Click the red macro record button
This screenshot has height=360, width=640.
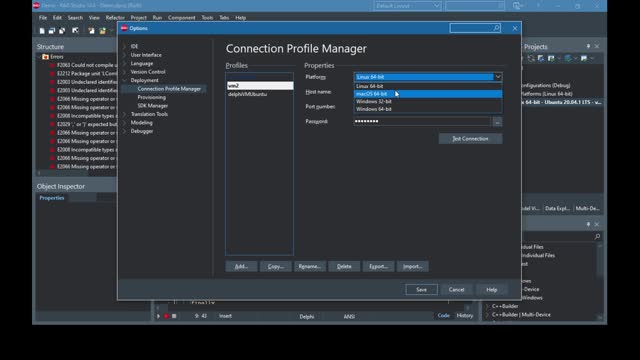pos(166,316)
